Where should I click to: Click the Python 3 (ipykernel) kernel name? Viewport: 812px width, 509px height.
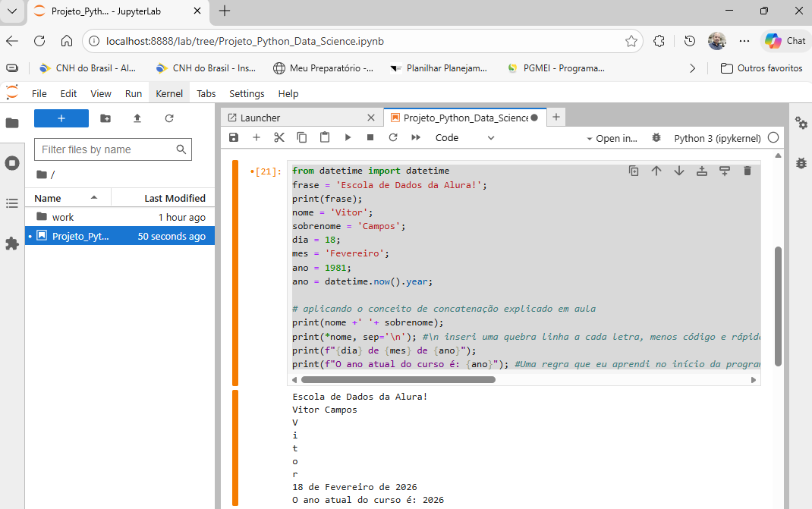(x=717, y=138)
